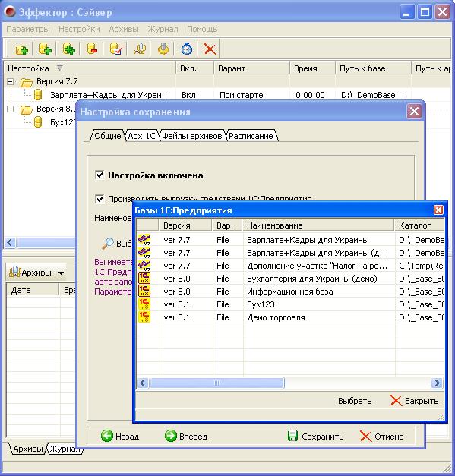
Task: Click the Сохранить button
Action: [x=315, y=437]
